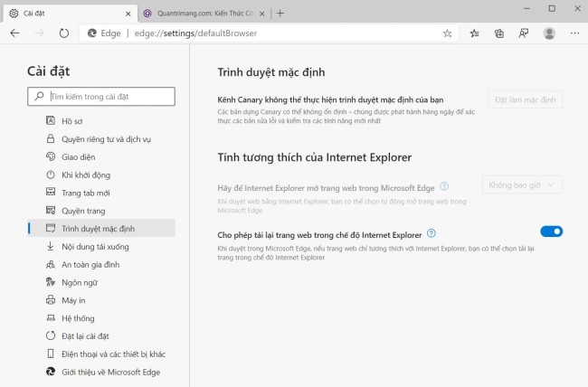Viewport: 588px width, 387px height.
Task: Open Hồ sơ settings
Action: click(x=101, y=121)
